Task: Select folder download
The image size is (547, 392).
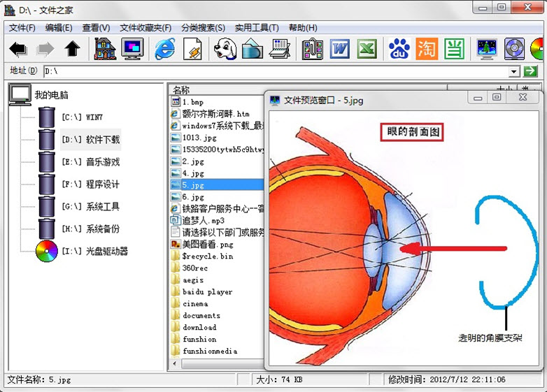Action: (199, 327)
